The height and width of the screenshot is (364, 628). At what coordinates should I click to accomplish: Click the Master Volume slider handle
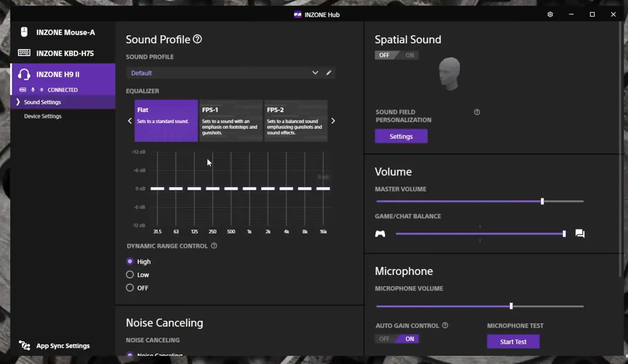point(542,201)
